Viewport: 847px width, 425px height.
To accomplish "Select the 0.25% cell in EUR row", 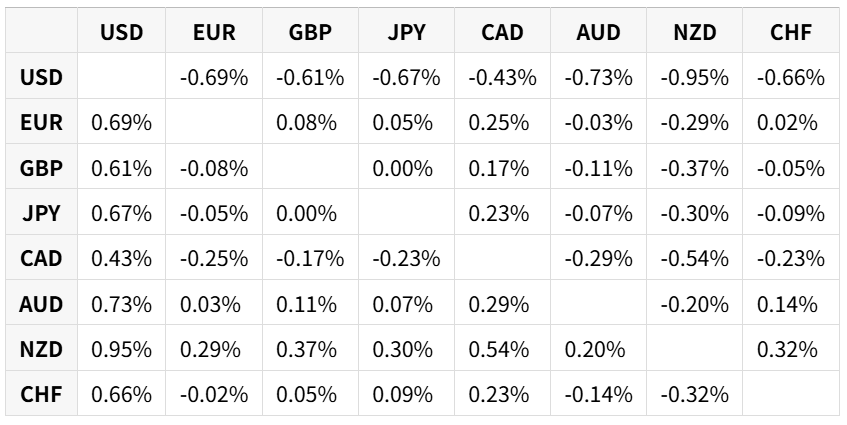I will (x=502, y=123).
